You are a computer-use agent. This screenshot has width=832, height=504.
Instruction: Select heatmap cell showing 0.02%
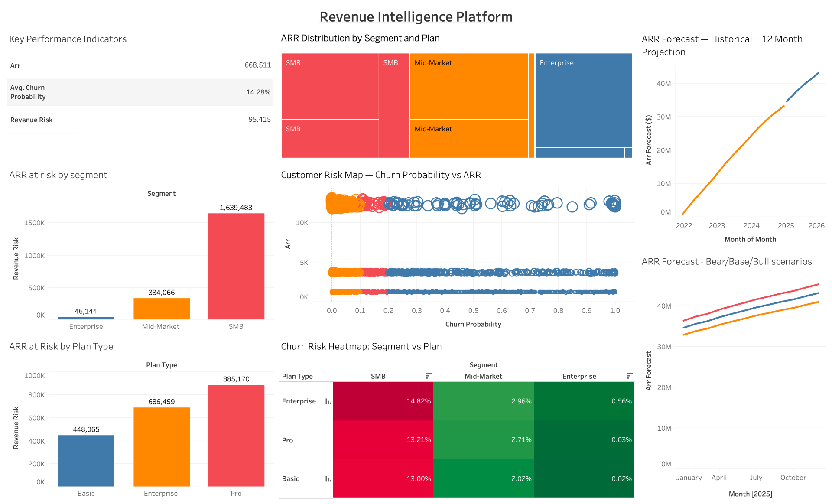(x=584, y=478)
